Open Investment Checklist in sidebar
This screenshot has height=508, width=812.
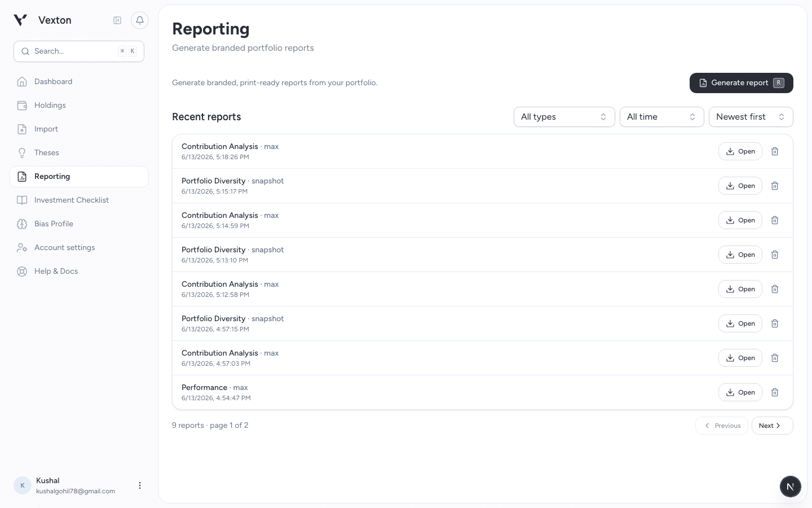pyautogui.click(x=79, y=200)
